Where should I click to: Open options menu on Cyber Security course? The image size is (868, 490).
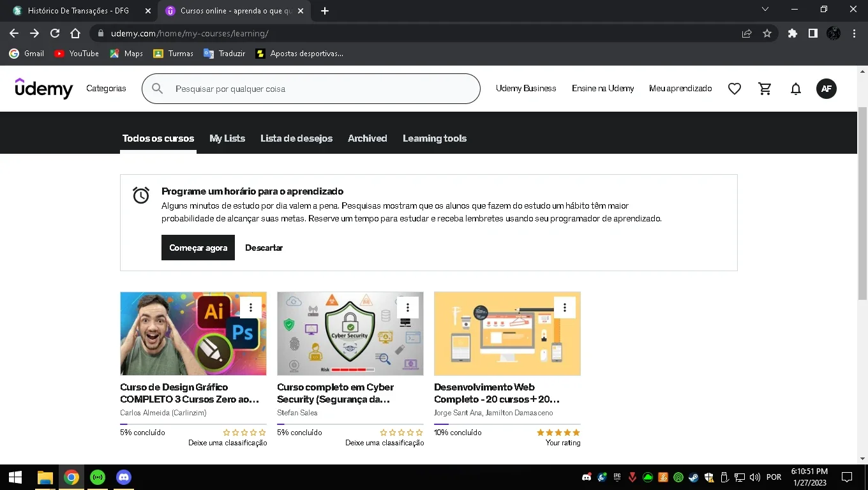point(408,308)
